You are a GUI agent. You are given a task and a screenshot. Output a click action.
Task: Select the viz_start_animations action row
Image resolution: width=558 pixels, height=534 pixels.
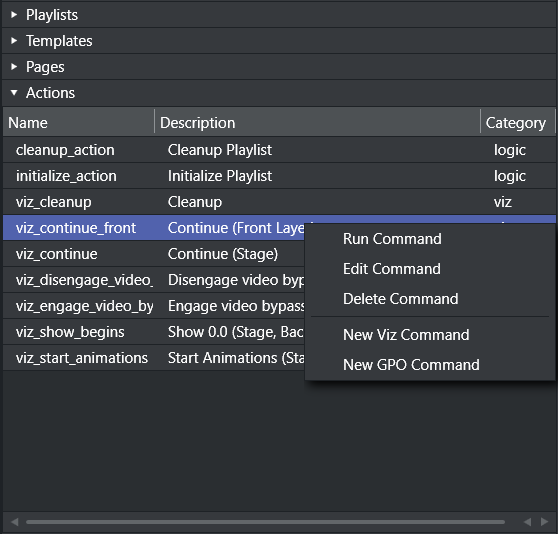(x=154, y=358)
